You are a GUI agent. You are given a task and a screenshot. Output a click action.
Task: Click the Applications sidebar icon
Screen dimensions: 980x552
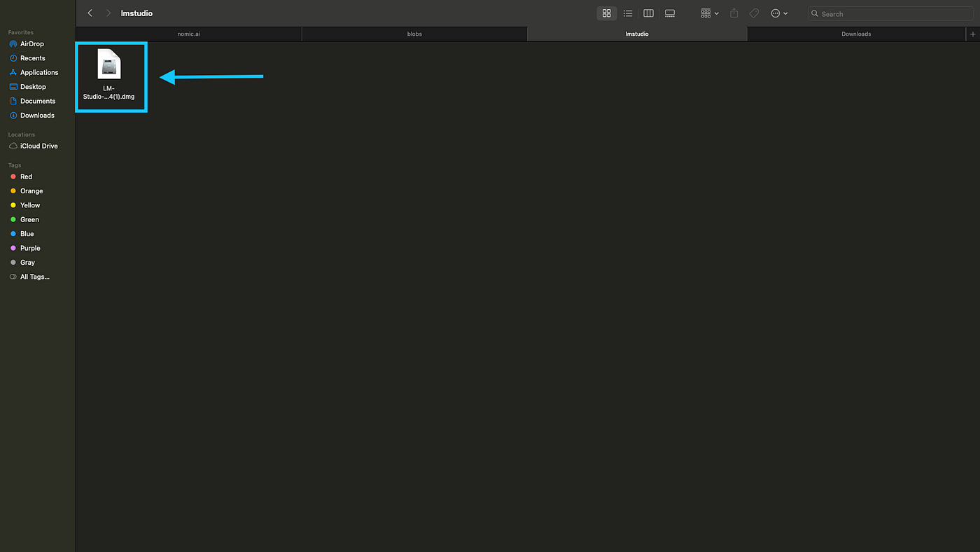click(13, 72)
